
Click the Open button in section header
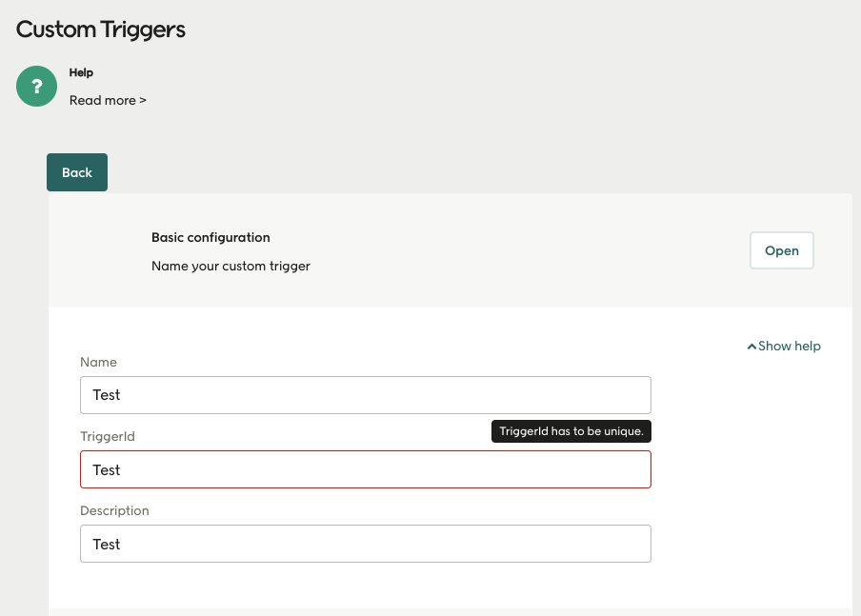tap(781, 249)
